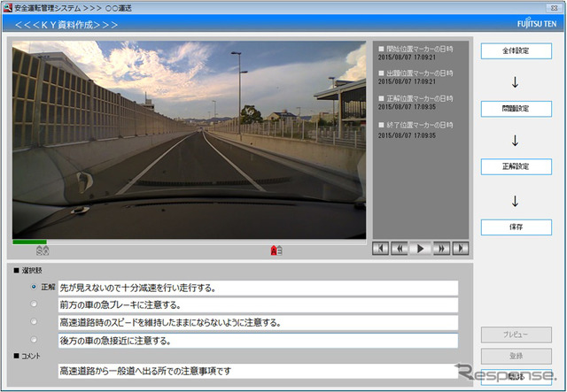Select the red A answer marker on the timeline
The image size is (567, 392).
(274, 250)
